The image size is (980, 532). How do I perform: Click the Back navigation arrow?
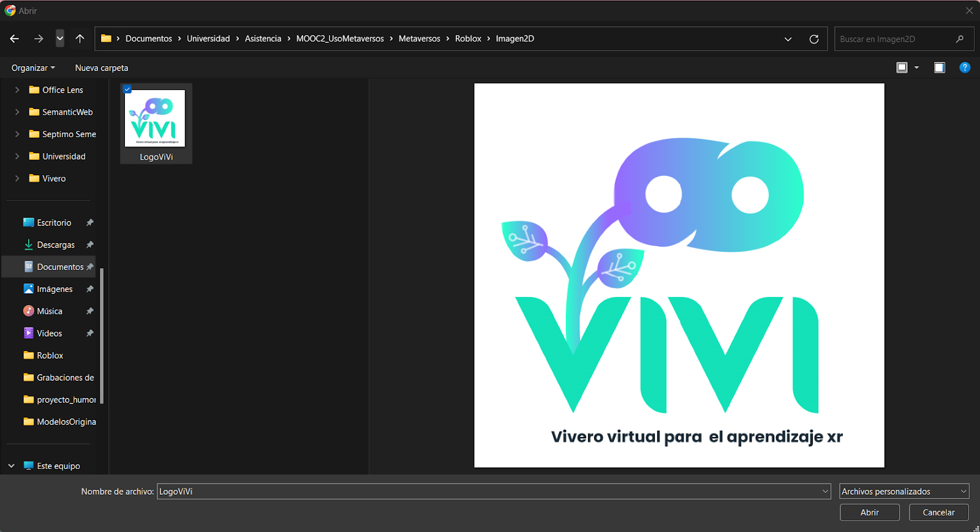[15, 39]
